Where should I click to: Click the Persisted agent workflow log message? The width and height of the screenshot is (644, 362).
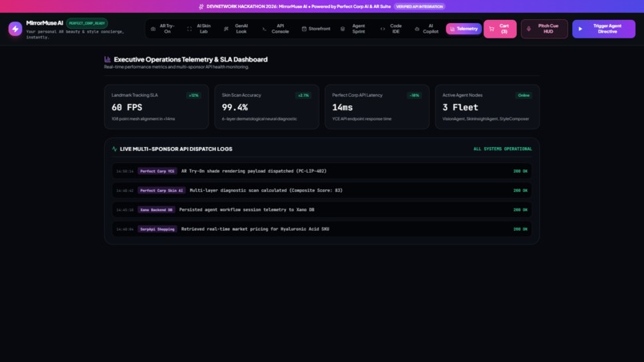[x=246, y=209]
